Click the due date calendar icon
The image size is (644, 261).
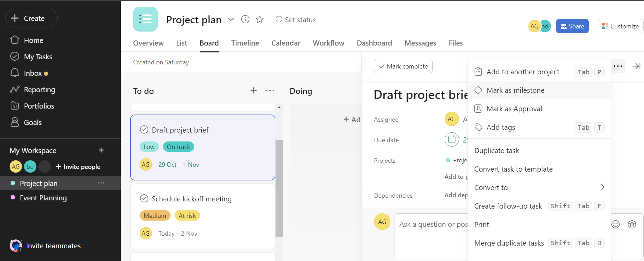[452, 139]
